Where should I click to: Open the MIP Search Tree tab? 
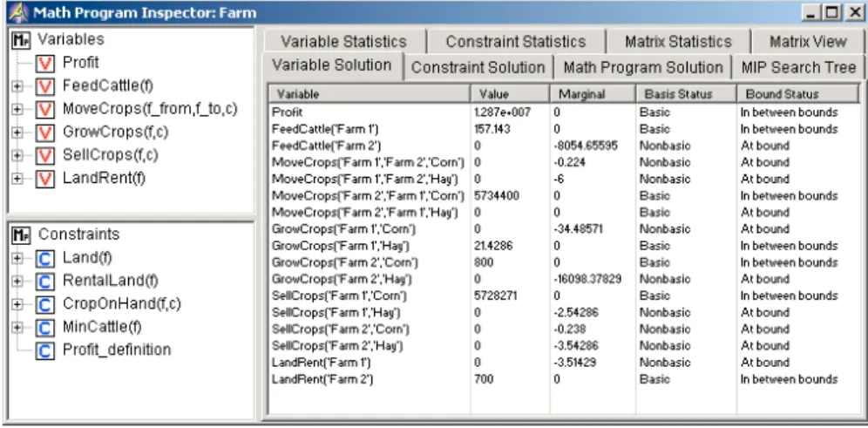[799, 68]
